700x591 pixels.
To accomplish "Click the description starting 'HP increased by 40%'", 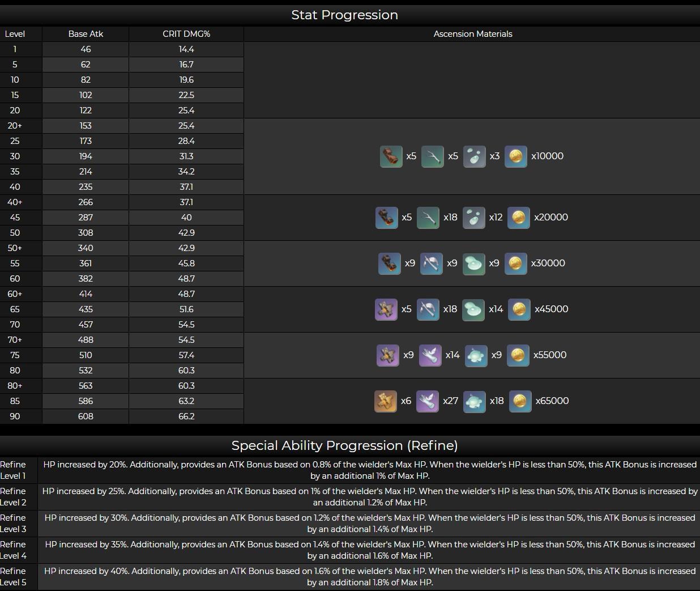I will tap(370, 577).
